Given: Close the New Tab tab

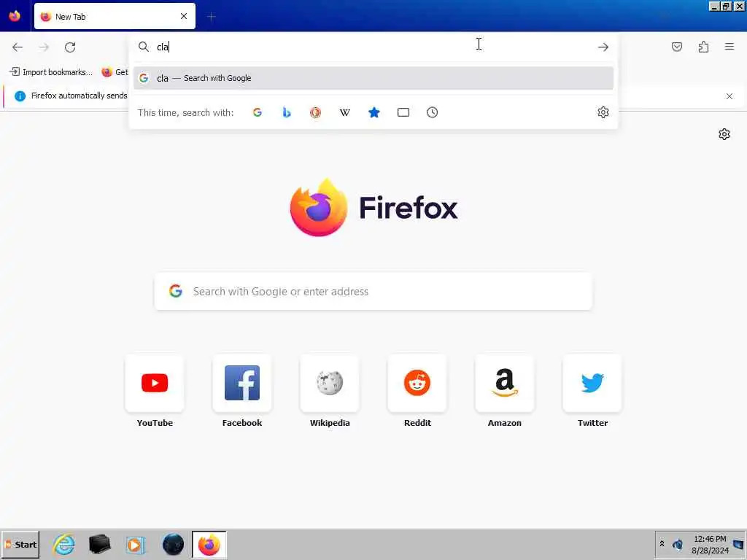Looking at the screenshot, I should tap(184, 16).
